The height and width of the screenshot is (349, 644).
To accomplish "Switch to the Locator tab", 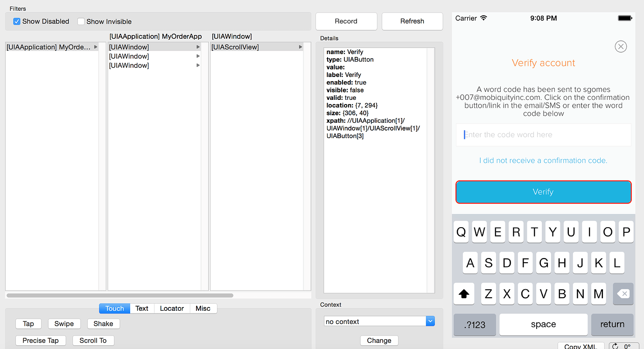I will [172, 308].
